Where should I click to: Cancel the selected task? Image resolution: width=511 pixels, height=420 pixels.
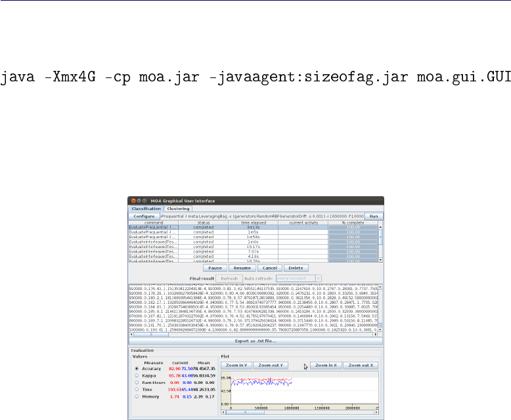tap(270, 268)
